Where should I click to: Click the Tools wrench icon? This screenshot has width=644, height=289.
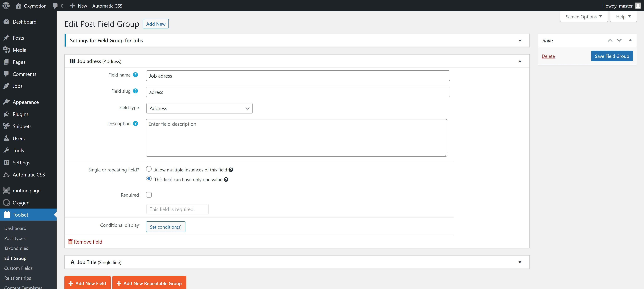[x=6, y=151]
